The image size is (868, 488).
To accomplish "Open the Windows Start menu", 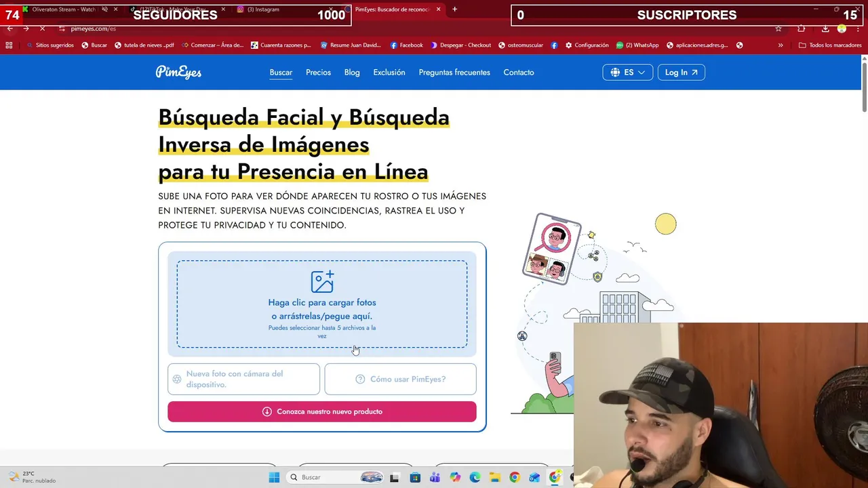I will [x=274, y=477].
